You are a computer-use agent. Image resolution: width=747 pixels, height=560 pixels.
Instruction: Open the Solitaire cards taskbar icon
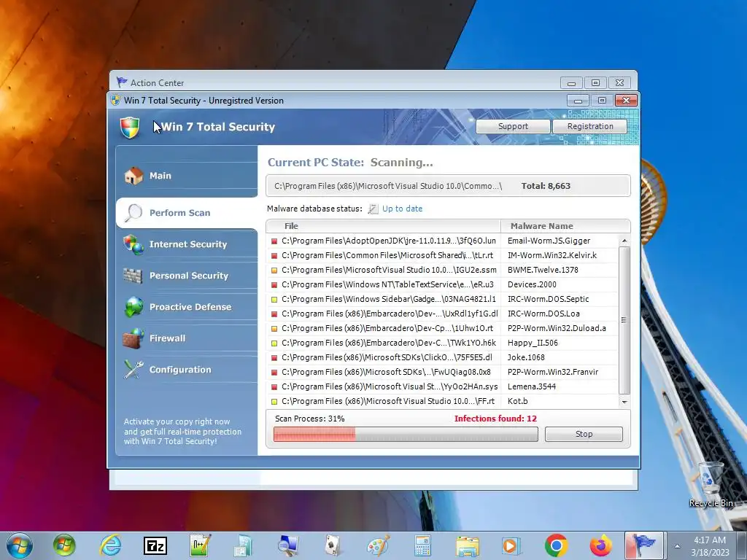point(333,545)
